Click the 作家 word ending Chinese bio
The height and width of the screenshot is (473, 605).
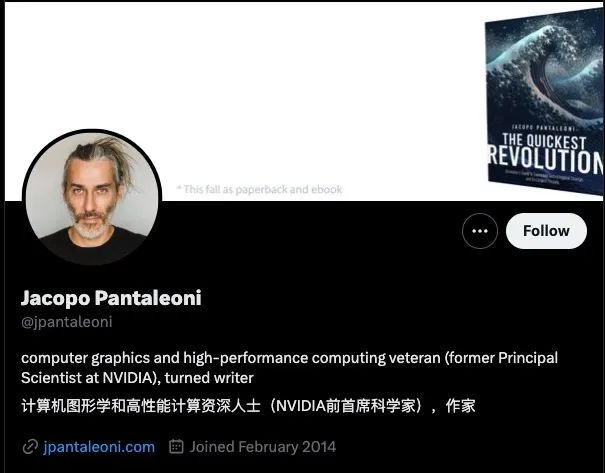click(461, 406)
